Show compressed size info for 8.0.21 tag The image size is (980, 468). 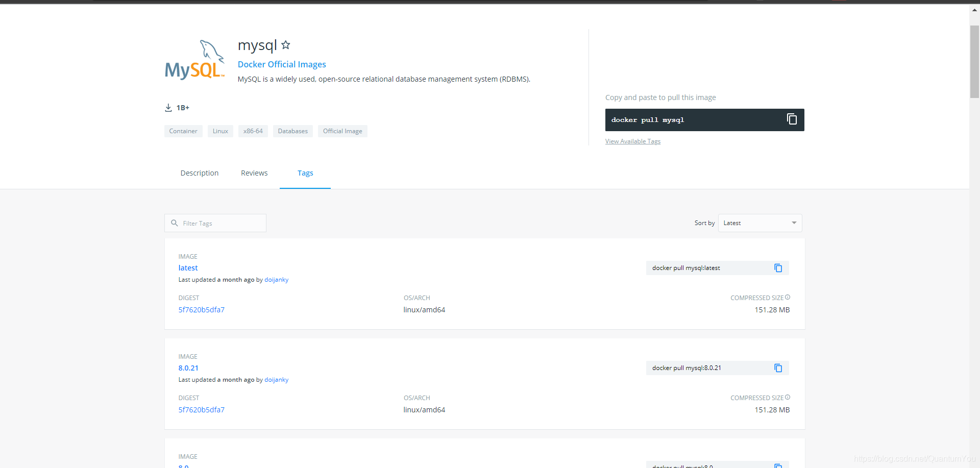[x=788, y=397]
